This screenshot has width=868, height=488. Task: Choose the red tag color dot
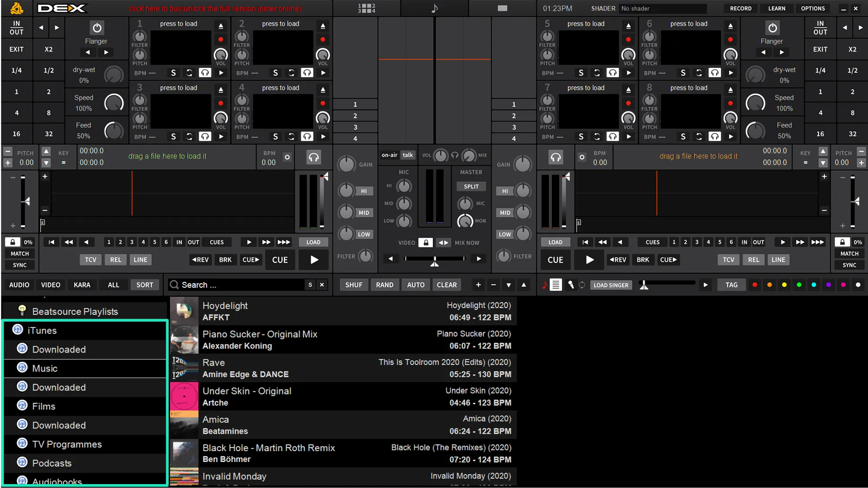tap(755, 285)
